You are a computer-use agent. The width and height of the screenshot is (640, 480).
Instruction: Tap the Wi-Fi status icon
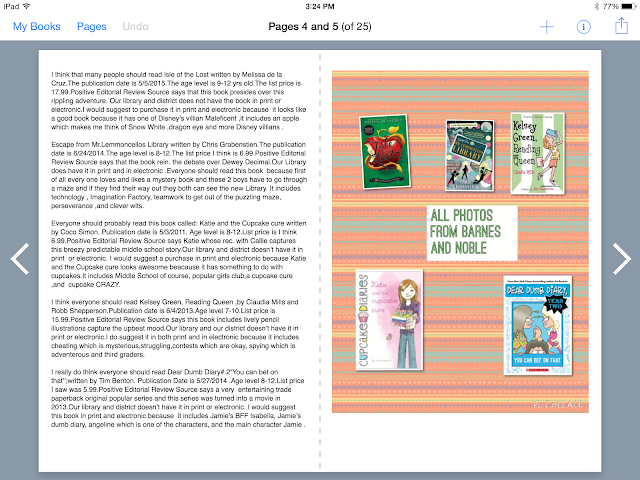coord(27,6)
